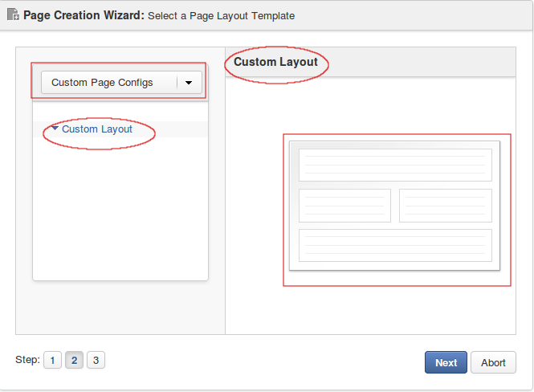Click the Select a Page Layout Template subtitle

(221, 16)
